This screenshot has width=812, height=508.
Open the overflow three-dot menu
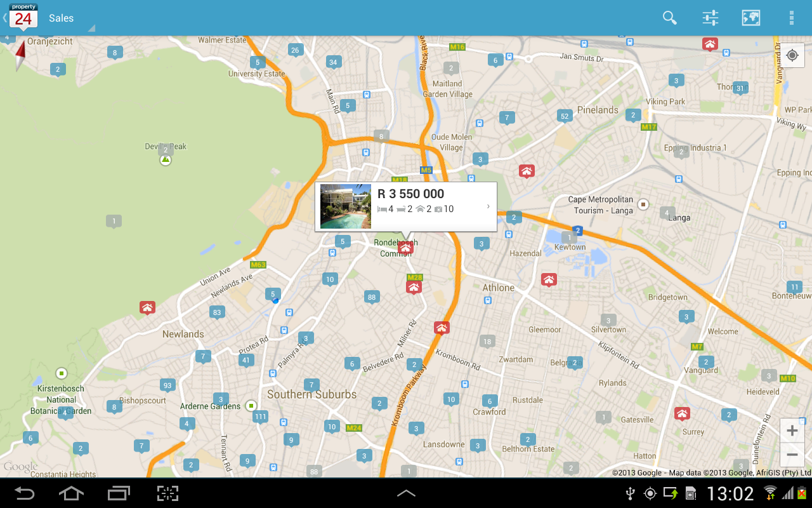pos(792,18)
